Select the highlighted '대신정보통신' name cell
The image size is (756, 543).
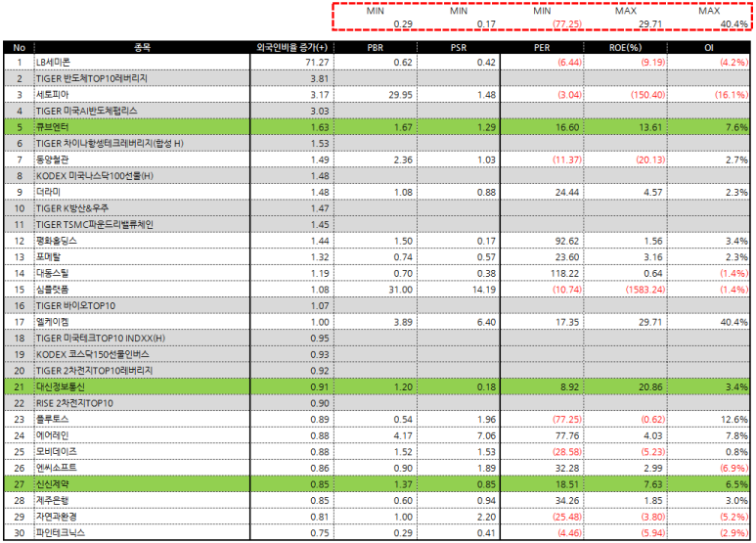coord(61,386)
